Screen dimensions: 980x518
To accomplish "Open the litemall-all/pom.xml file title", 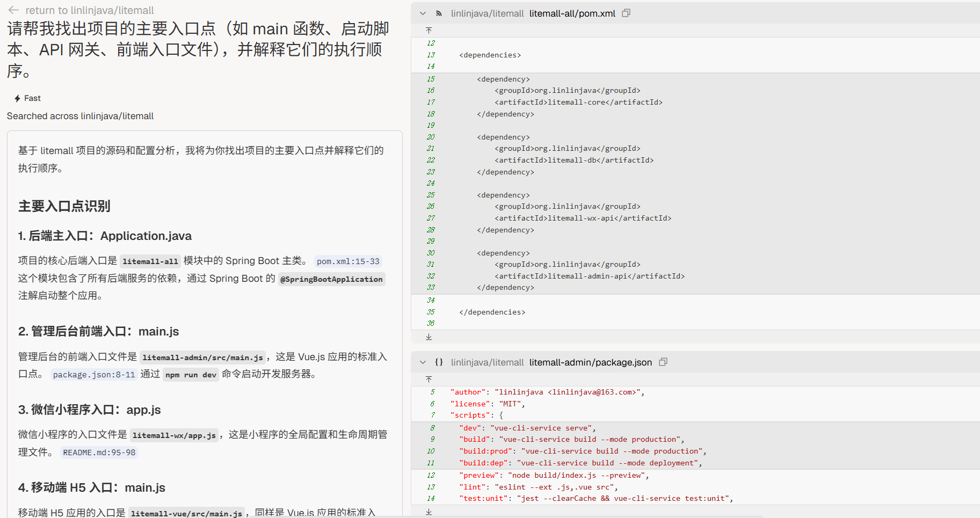I will tap(572, 13).
